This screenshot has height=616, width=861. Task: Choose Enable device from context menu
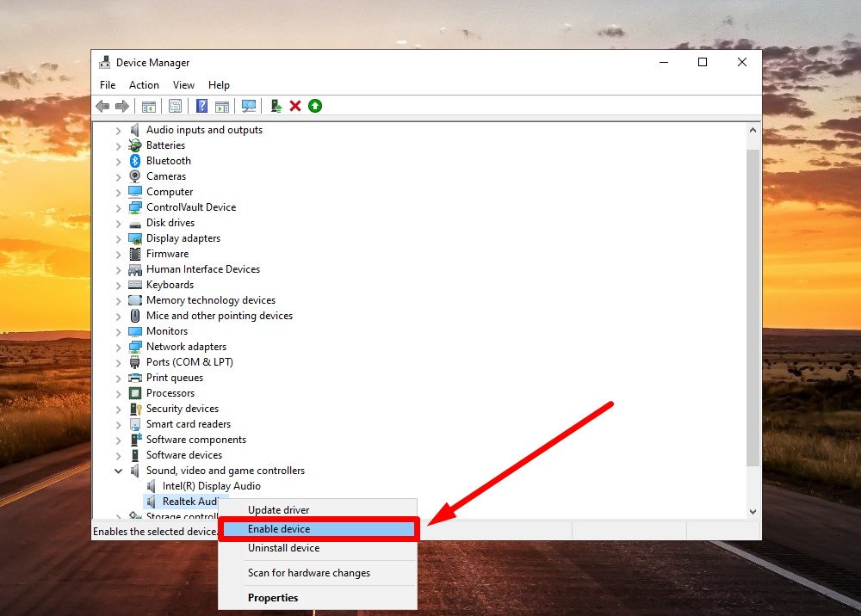click(x=319, y=529)
